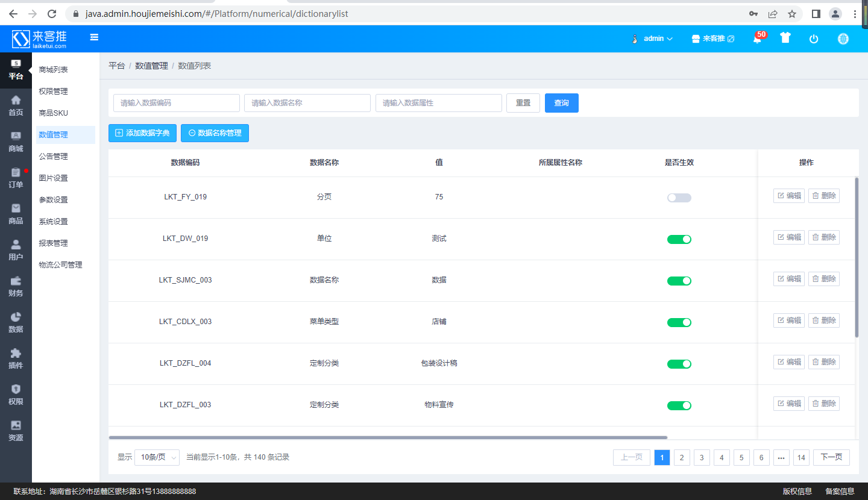
Task: Click the 数据名称 input field
Action: 307,103
